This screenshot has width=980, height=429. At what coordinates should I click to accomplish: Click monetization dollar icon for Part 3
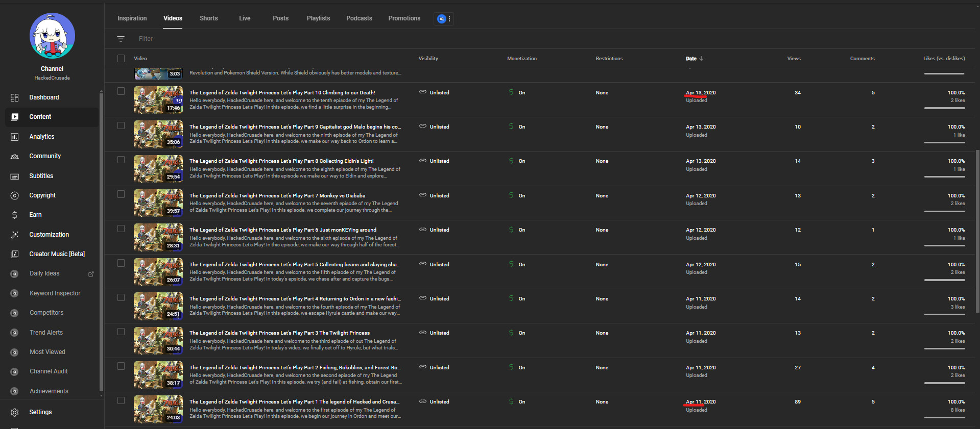coord(511,333)
